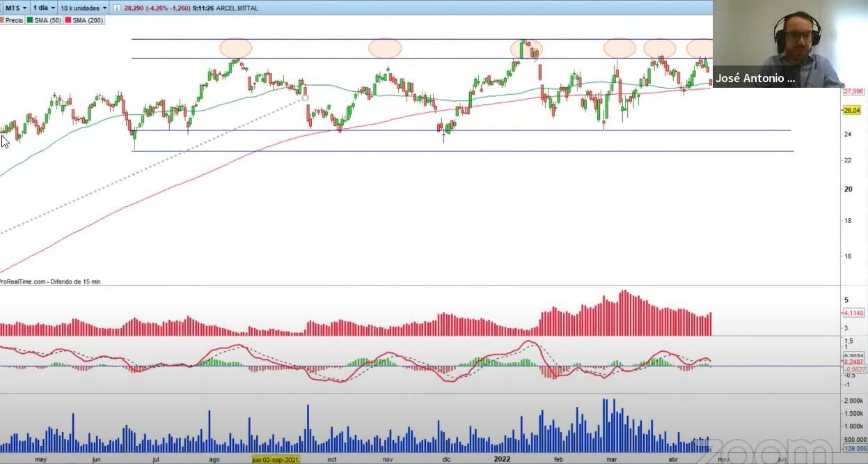The height and width of the screenshot is (464, 868).
Task: Click the 4,1140 indicator value label
Action: click(x=853, y=314)
